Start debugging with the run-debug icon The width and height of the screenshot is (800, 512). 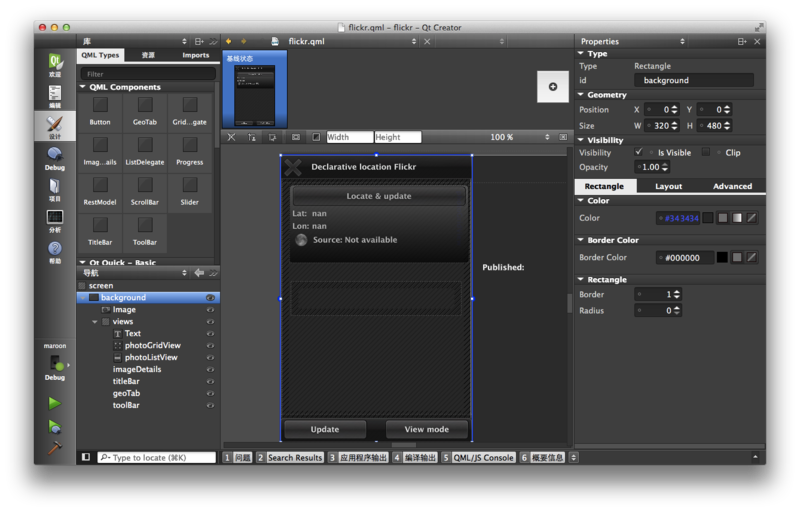point(55,426)
